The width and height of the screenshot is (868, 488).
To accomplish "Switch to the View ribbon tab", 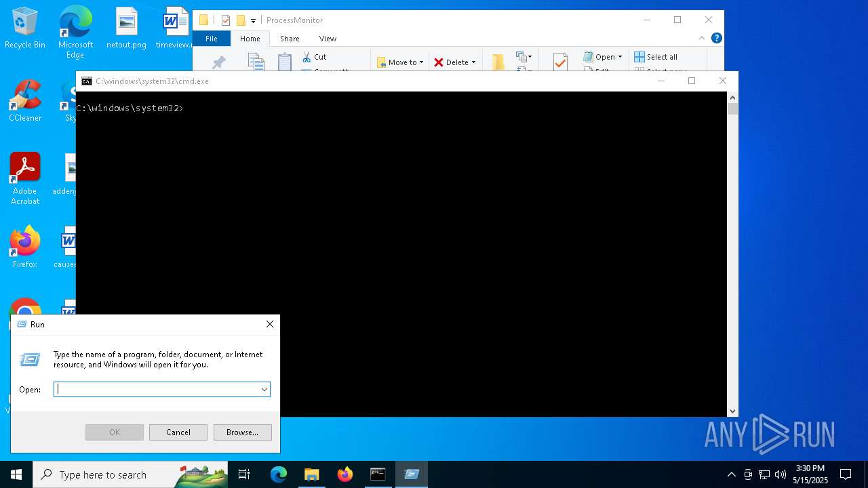I will [328, 39].
